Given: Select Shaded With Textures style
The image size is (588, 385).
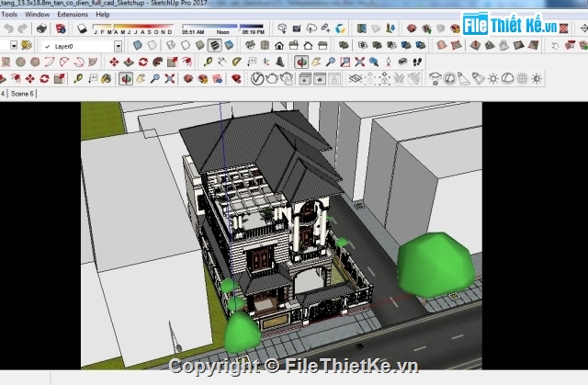Looking at the screenshot, I should click(214, 45).
